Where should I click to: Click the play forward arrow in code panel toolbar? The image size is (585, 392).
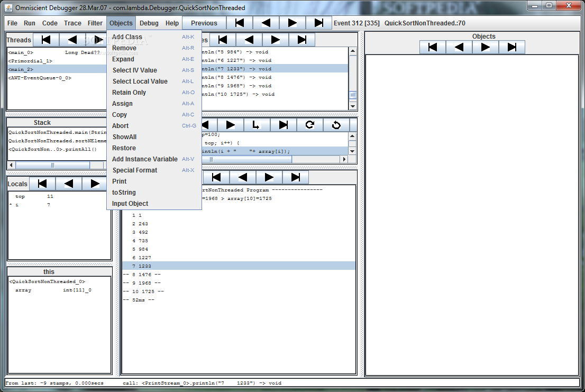click(231, 125)
